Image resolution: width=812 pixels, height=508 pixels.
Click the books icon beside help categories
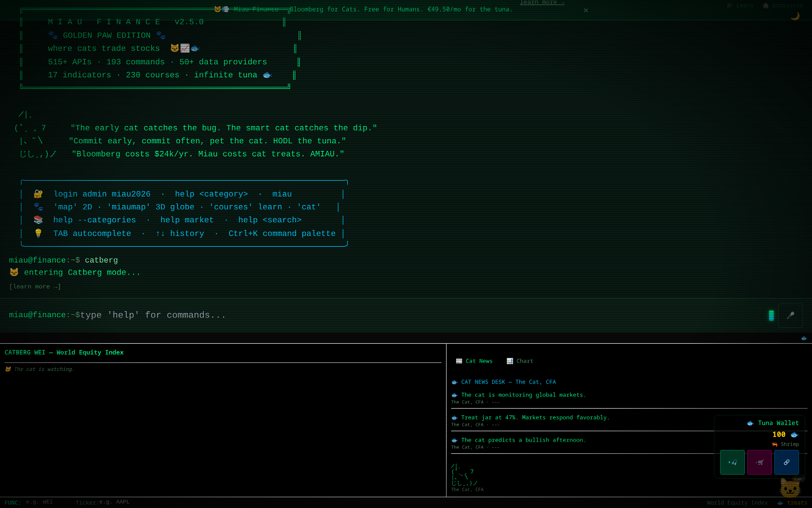point(38,220)
